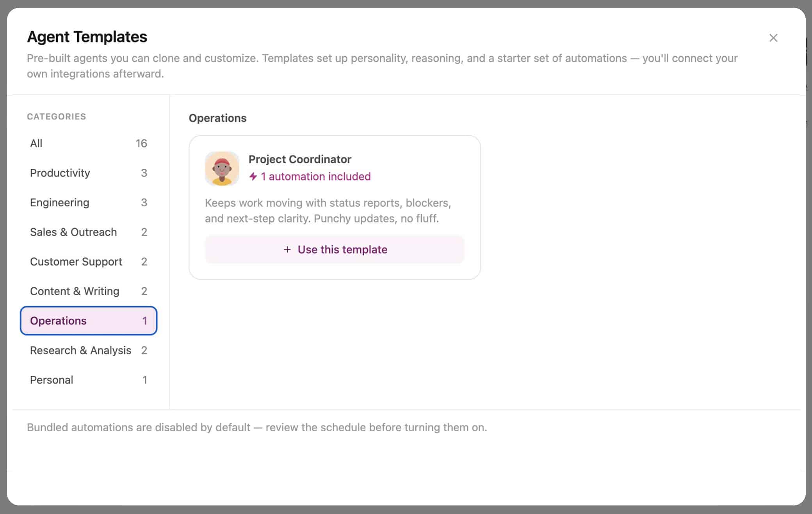Click the Use this template button
812x514 pixels.
(x=335, y=250)
